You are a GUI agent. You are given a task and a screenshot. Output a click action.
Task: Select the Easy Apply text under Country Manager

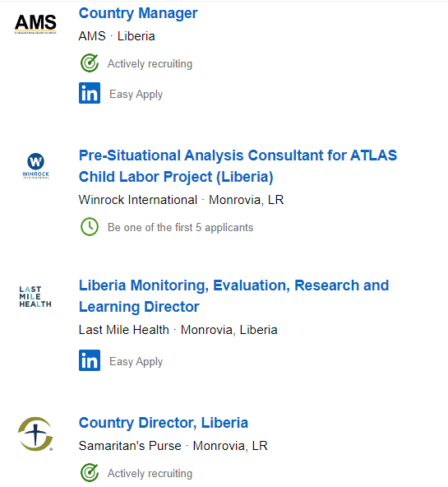(x=136, y=94)
